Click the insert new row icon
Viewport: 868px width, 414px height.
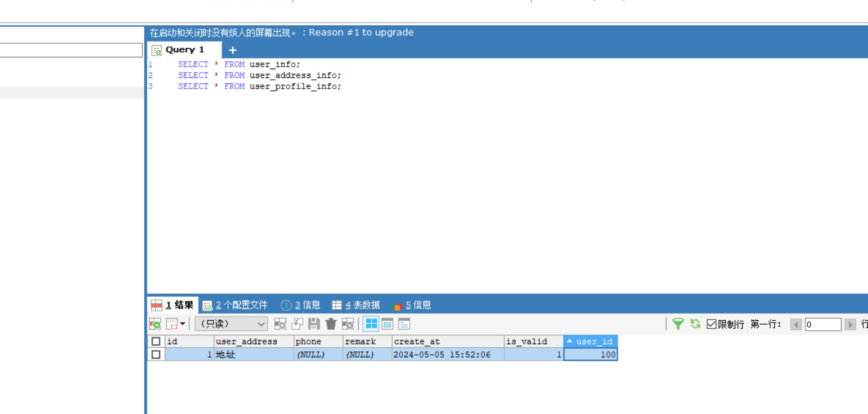281,324
